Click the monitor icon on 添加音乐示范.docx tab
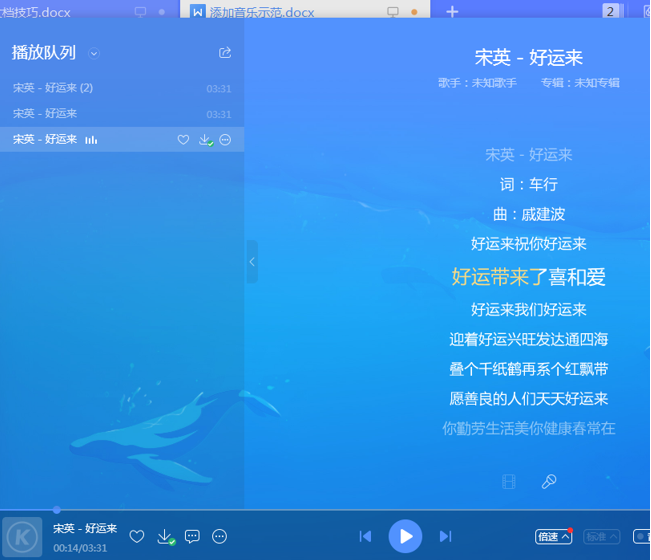 click(x=392, y=12)
